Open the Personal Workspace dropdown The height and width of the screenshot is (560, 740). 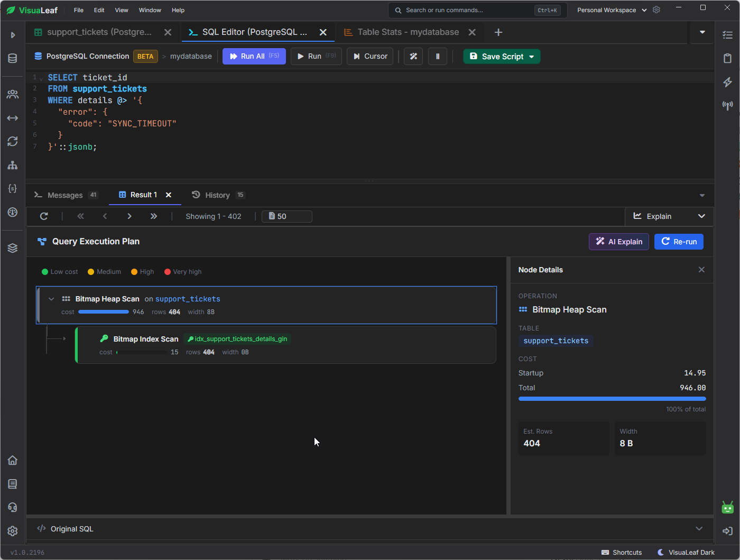click(x=612, y=10)
